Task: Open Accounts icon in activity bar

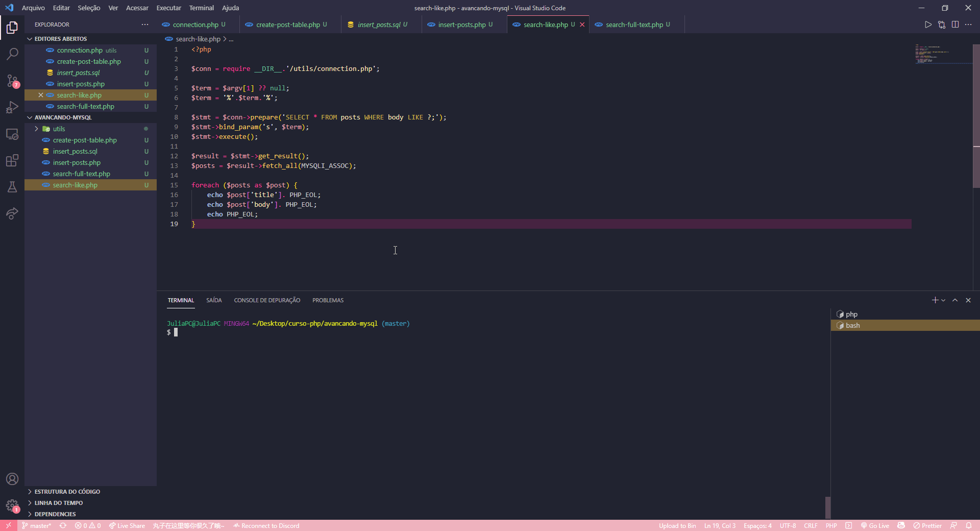Action: [x=12, y=479]
